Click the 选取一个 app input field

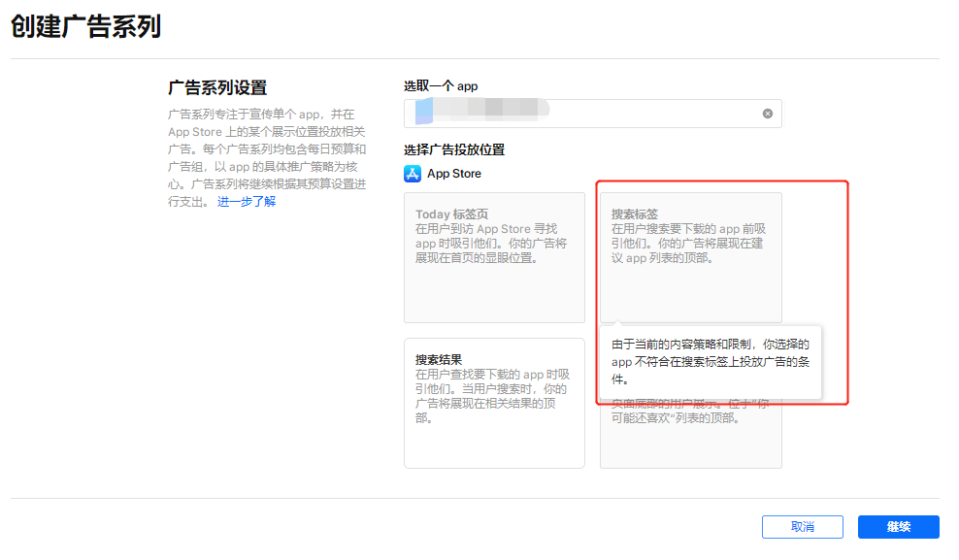(x=593, y=114)
